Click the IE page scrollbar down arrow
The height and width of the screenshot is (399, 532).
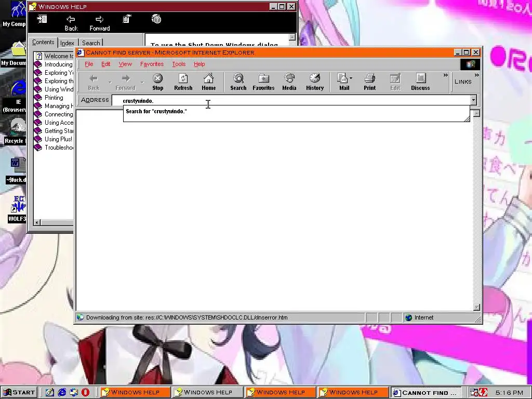tap(476, 307)
